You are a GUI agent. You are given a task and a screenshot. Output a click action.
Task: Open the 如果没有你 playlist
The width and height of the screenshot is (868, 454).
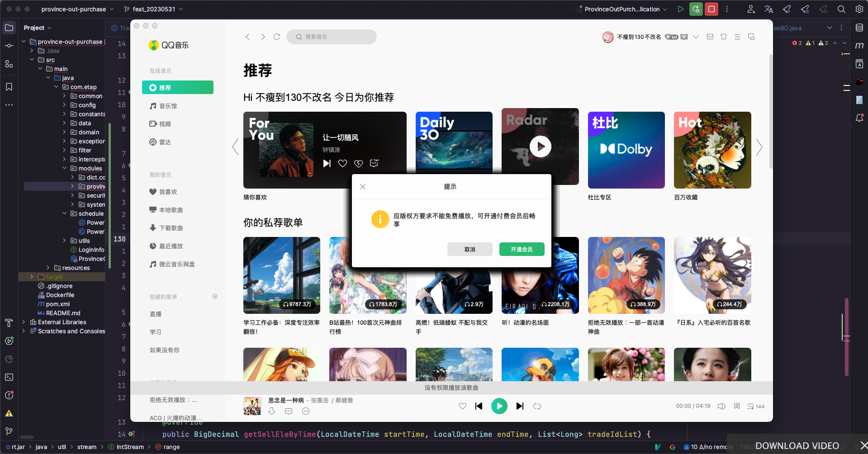coord(165,350)
